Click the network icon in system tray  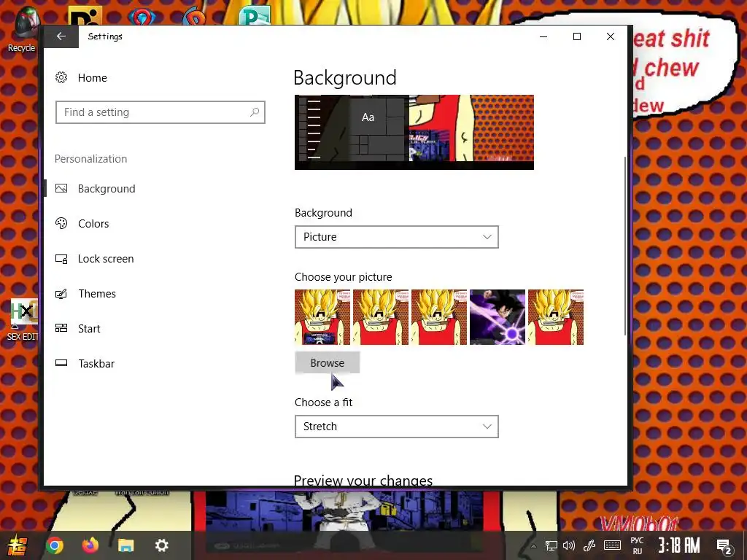pyautogui.click(x=551, y=545)
